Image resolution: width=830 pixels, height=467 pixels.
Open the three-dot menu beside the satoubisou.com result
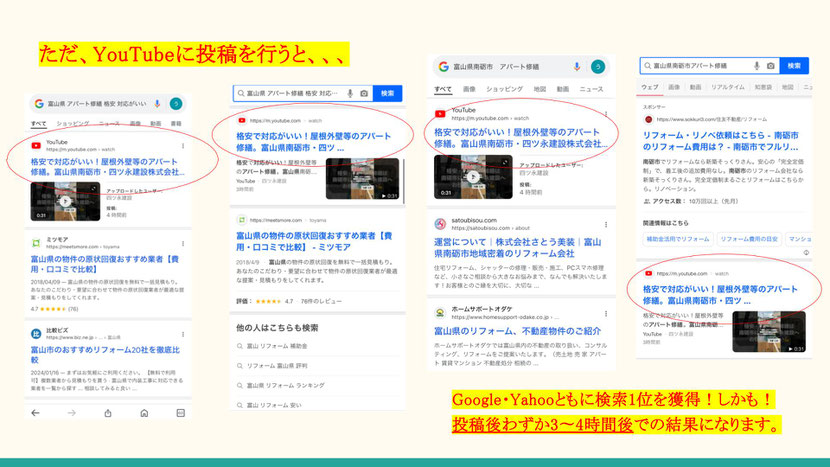point(606,224)
